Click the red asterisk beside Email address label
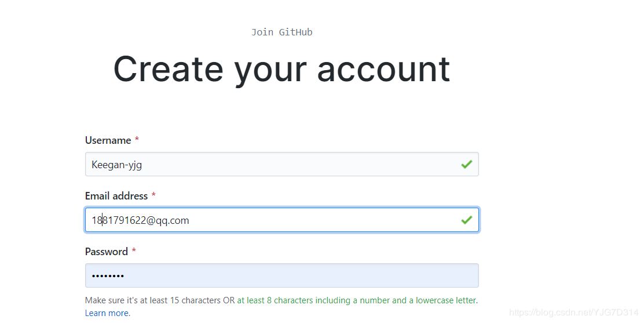The width and height of the screenshot is (644, 323). pyautogui.click(x=153, y=196)
